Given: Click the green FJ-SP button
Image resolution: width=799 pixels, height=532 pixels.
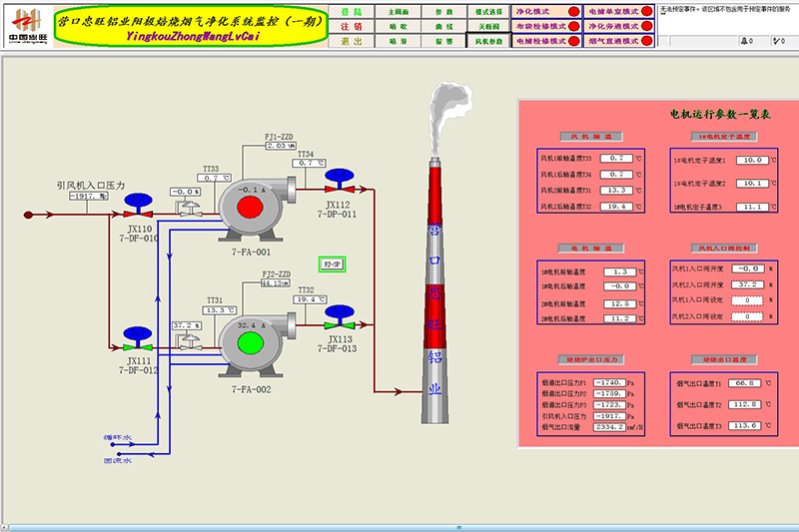Looking at the screenshot, I should (x=332, y=265).
